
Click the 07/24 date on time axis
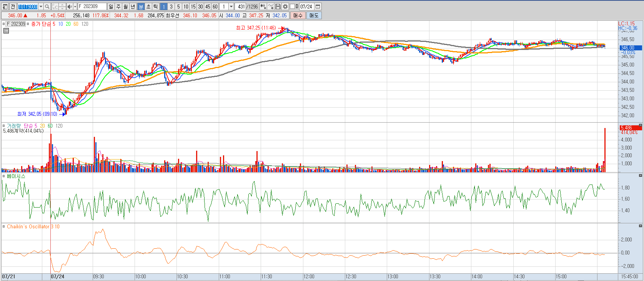58,276
